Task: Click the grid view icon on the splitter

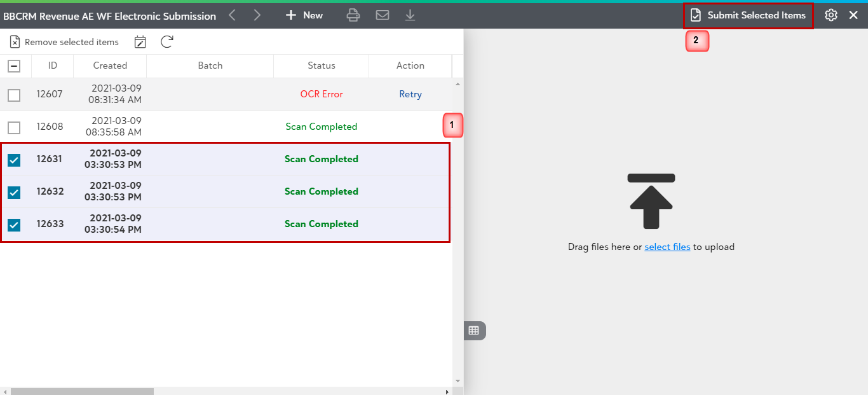Action: [x=474, y=330]
